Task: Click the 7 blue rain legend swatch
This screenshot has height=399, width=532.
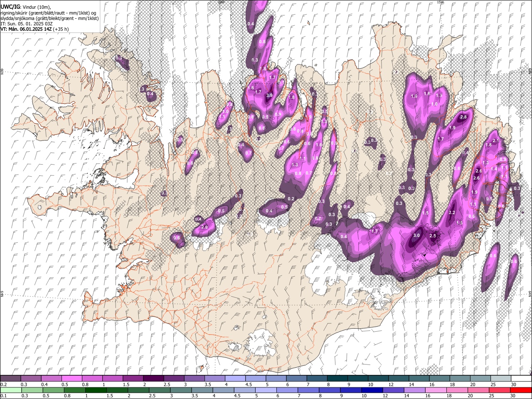Action: [308, 390]
